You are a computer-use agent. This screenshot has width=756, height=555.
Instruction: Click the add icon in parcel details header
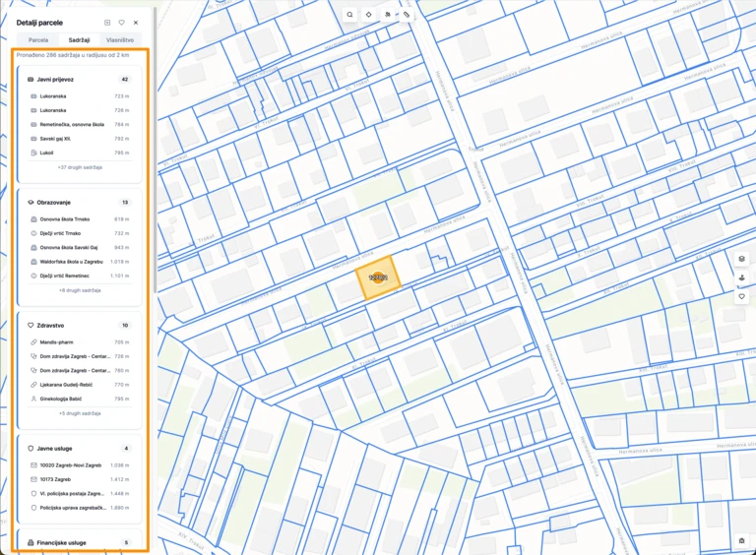pyautogui.click(x=106, y=22)
